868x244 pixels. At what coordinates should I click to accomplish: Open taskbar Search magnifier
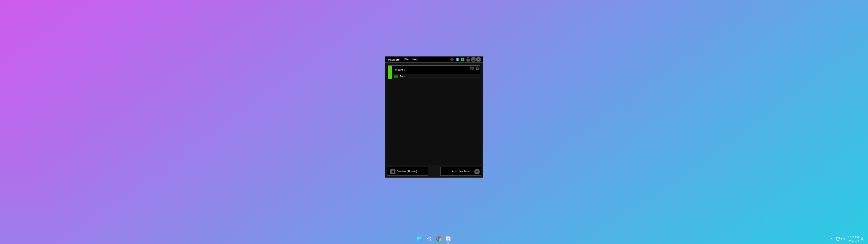coord(429,239)
